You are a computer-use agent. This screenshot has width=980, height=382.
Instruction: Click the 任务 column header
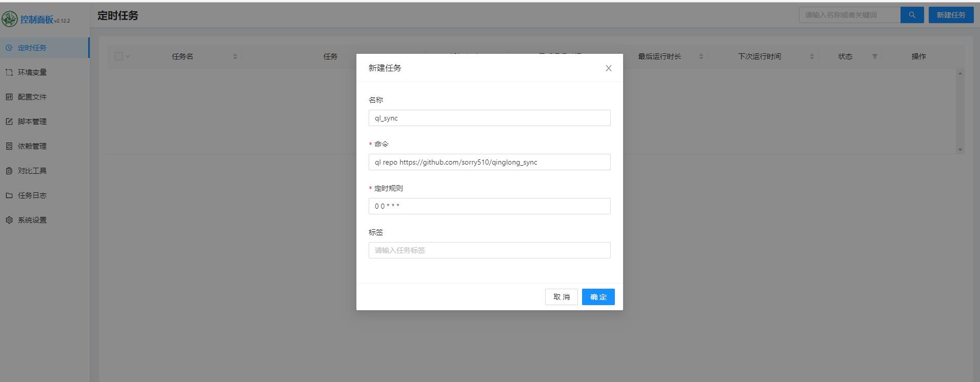(330, 56)
